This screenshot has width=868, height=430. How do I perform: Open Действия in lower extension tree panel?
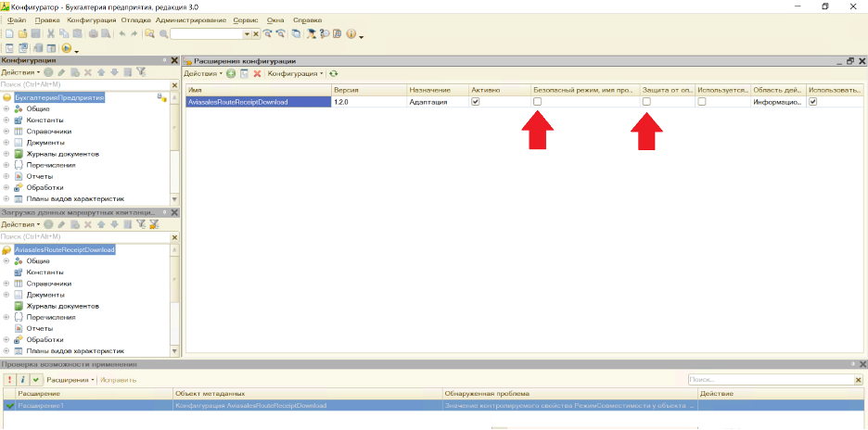20,224
